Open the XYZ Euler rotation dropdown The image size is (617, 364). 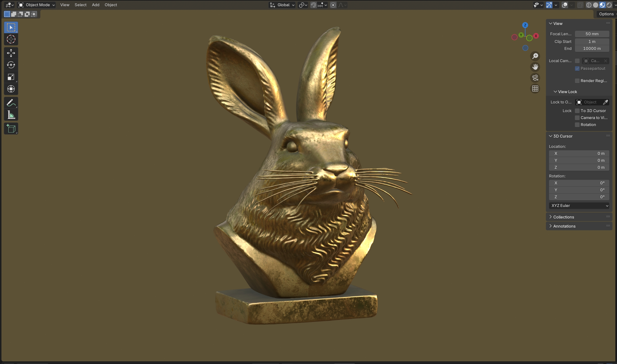pos(579,206)
